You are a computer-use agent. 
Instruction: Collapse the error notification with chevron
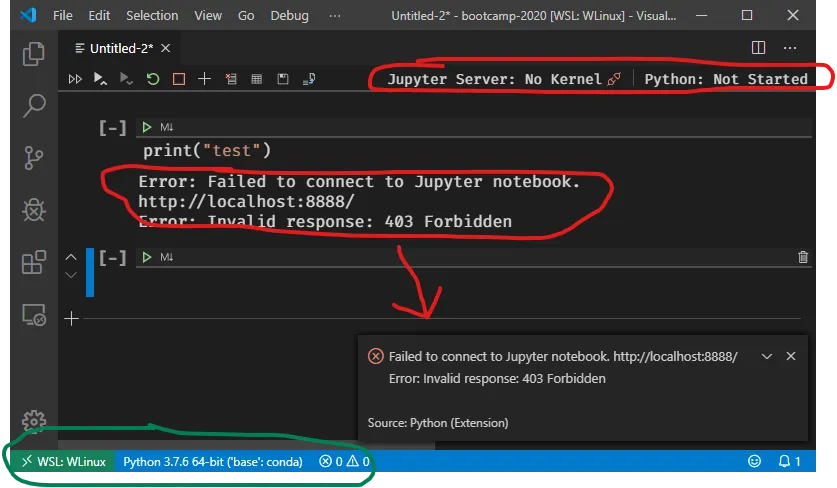[767, 356]
